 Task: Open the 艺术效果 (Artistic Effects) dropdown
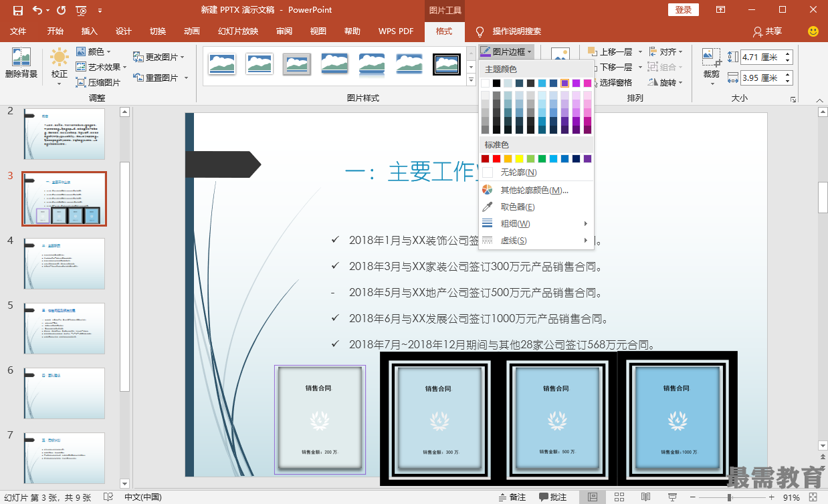tap(101, 67)
